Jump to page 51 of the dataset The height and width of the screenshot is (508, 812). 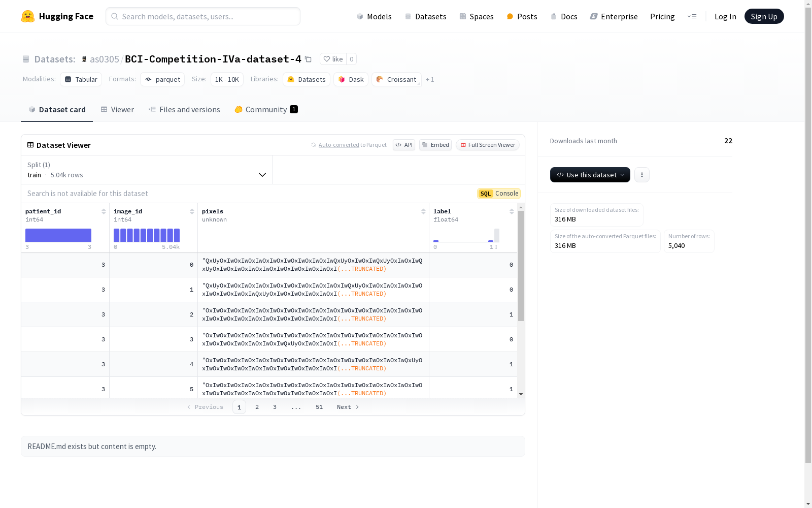[x=319, y=407]
